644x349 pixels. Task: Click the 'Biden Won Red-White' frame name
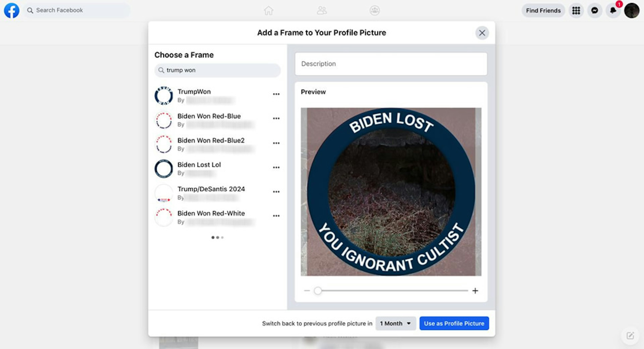tap(211, 213)
